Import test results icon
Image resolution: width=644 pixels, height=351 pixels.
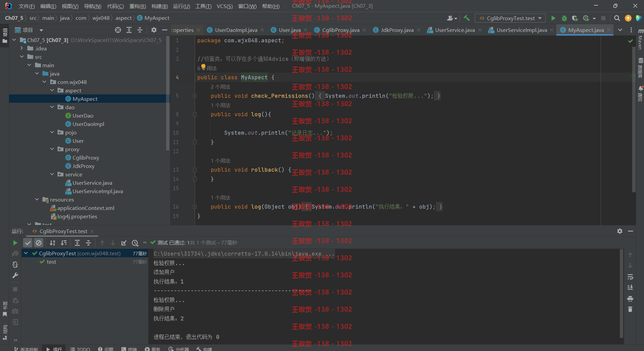[x=124, y=243]
